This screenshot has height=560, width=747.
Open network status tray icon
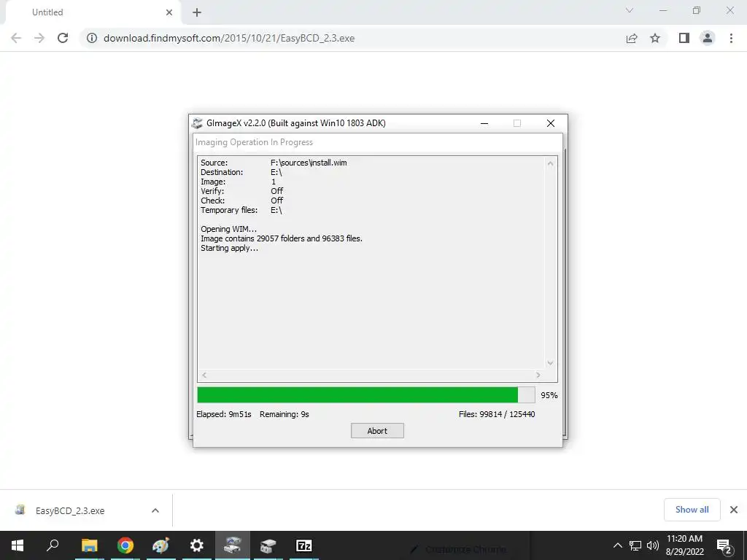(635, 545)
